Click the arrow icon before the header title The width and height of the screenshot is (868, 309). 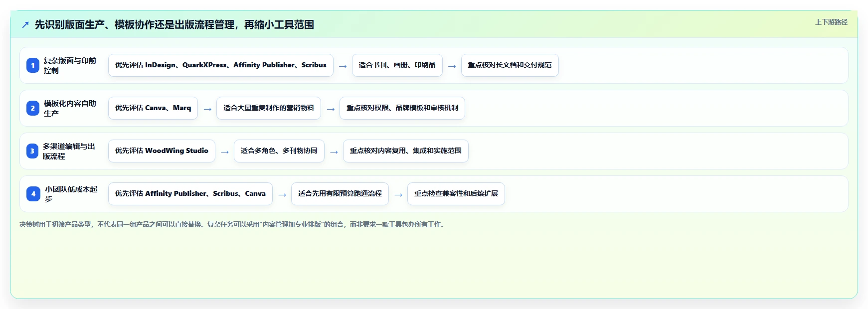coord(25,25)
